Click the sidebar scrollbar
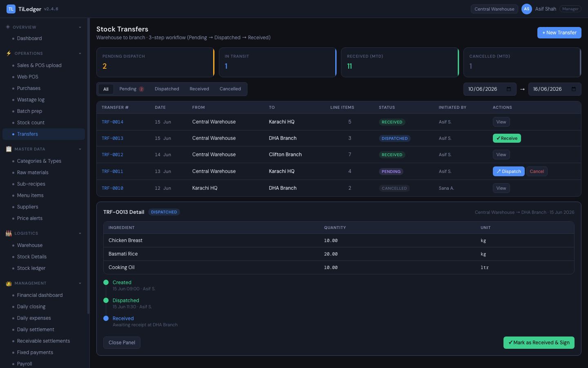The width and height of the screenshot is (588, 368). pyautogui.click(x=88, y=166)
